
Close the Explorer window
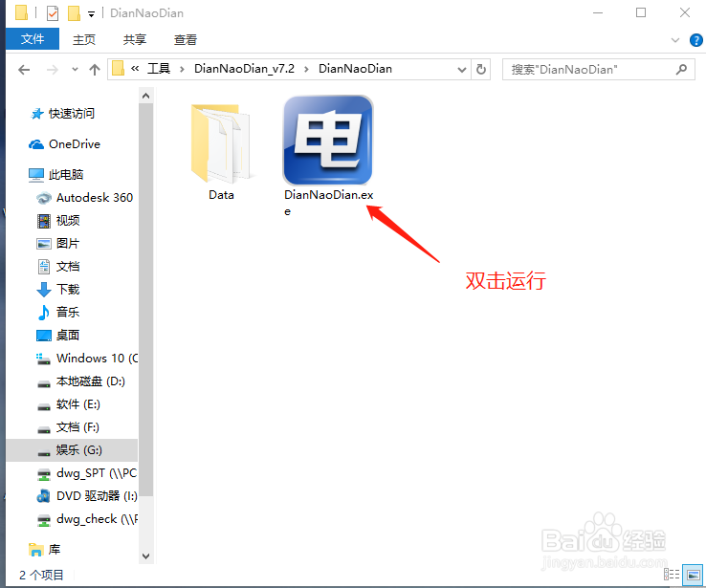point(684,13)
